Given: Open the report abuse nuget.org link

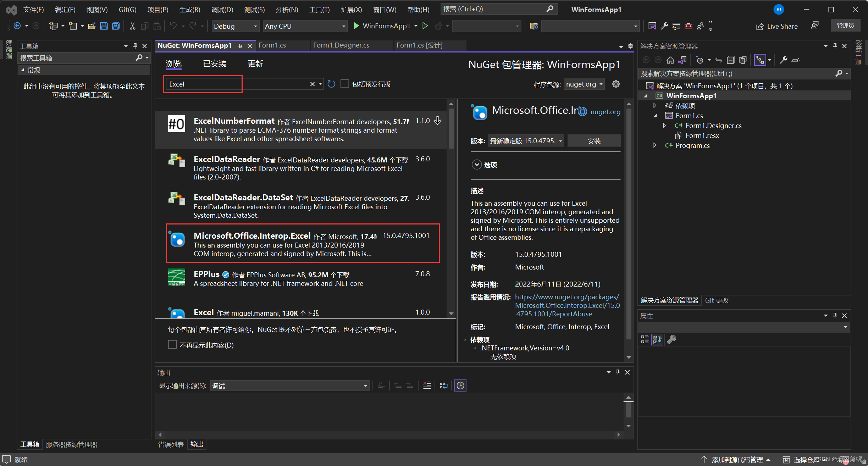Looking at the screenshot, I should pyautogui.click(x=567, y=305).
